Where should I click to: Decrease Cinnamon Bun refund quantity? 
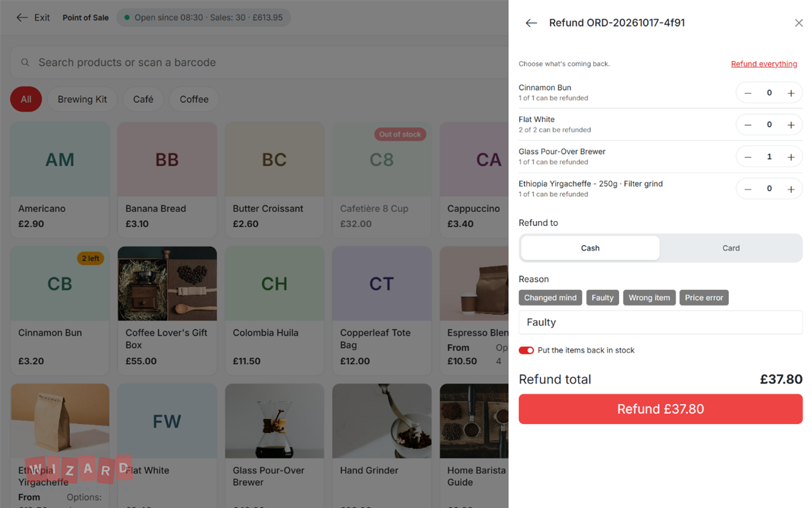748,93
